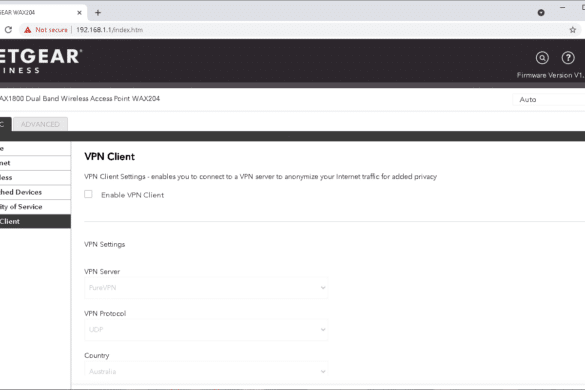This screenshot has width=585, height=390.
Task: Close the WAX204 browser tab
Action: 79,13
